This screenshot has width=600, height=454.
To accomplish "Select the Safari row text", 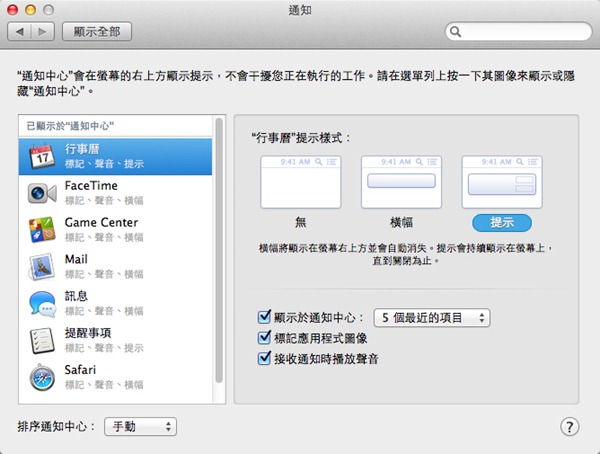I will tap(80, 370).
